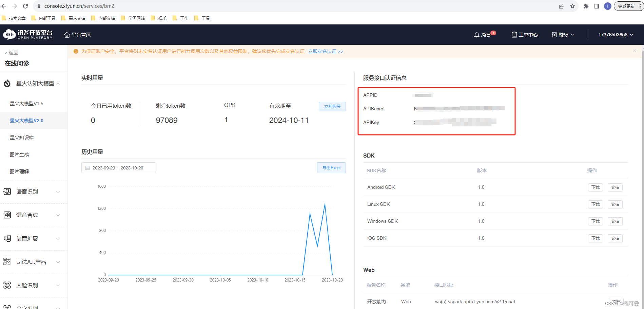
Task: Open the 娱乐 bookmark folder
Action: click(x=159, y=18)
